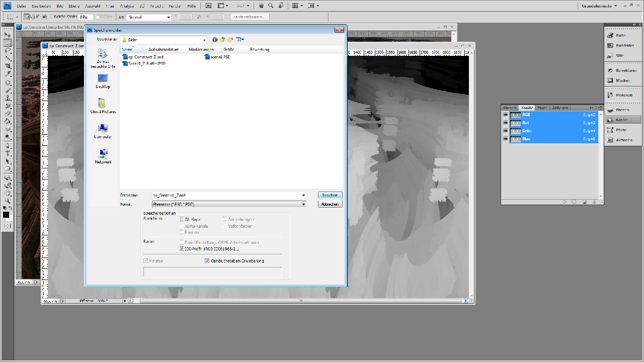This screenshot has width=644, height=362.
Task: Select the Text tool in the toolbox
Action: 8,153
